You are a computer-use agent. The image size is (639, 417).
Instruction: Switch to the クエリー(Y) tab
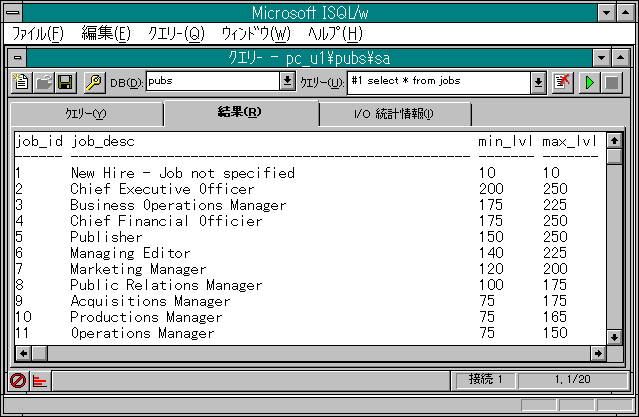86,114
